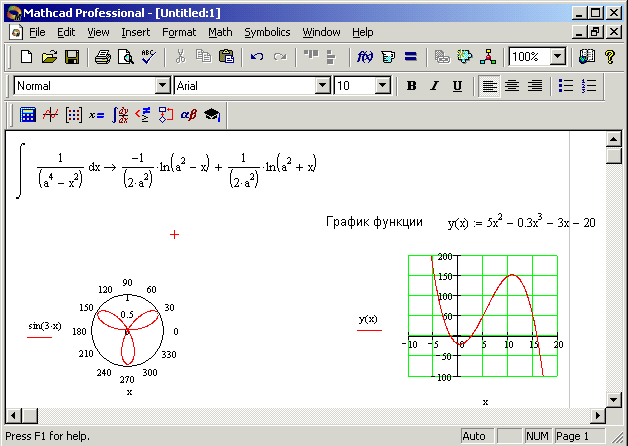Click the integral expression region
This screenshot has width=628, height=446.
166,170
